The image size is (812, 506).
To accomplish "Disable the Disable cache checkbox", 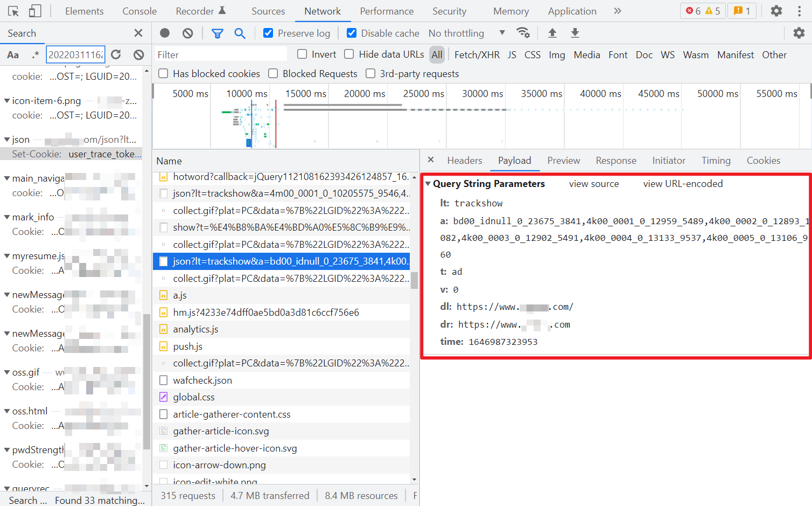I will (352, 33).
